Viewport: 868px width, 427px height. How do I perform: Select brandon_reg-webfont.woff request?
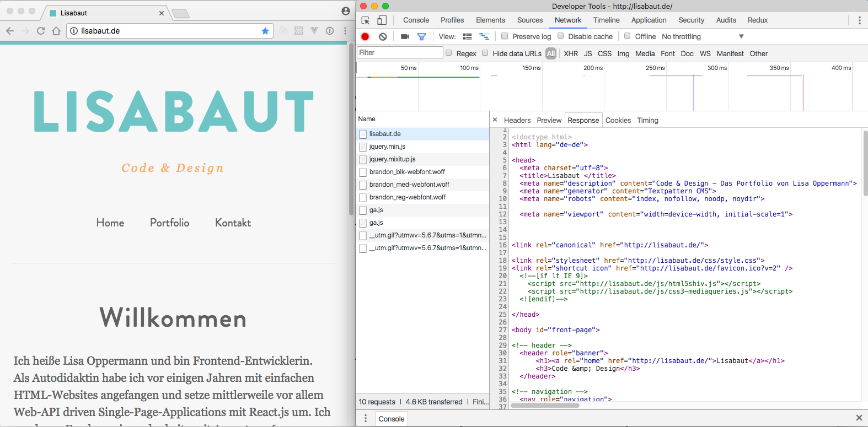point(422,197)
